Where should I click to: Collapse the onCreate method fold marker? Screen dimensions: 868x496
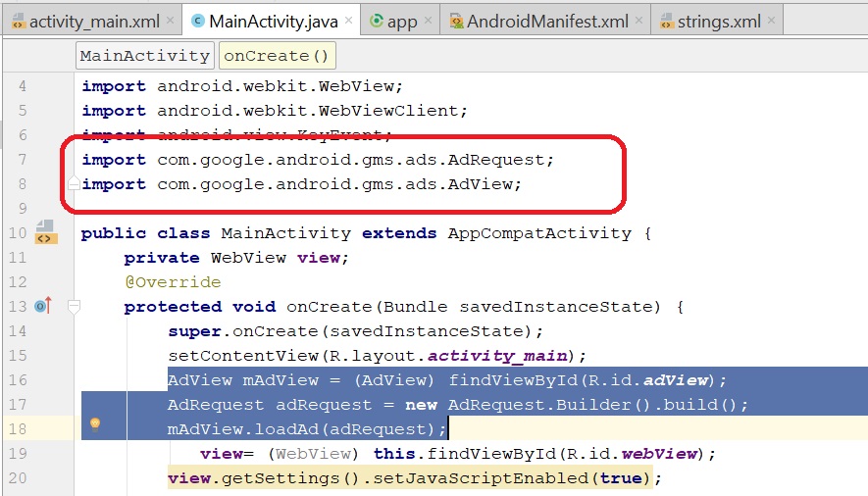[x=74, y=307]
